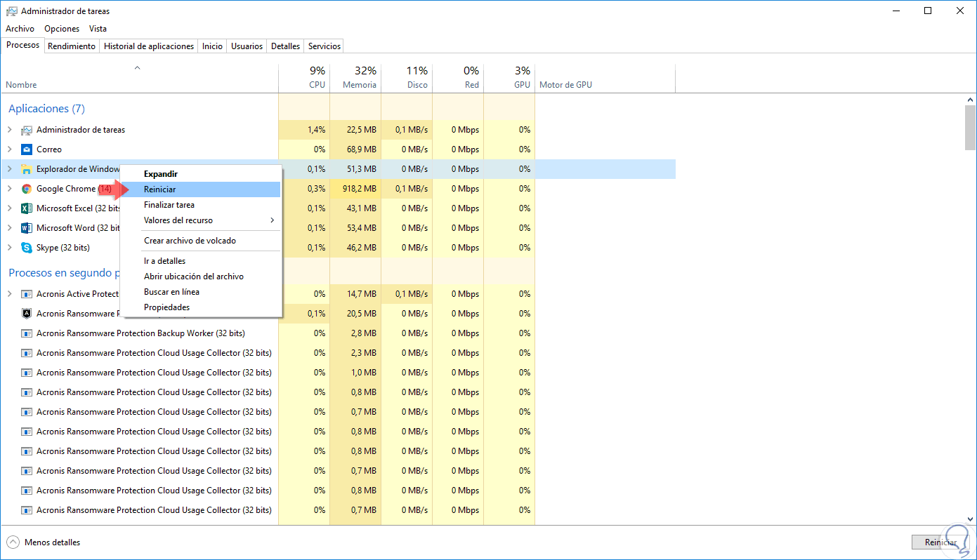Click the scrollbar up arrow
The width and height of the screenshot is (977, 560).
pyautogui.click(x=971, y=99)
